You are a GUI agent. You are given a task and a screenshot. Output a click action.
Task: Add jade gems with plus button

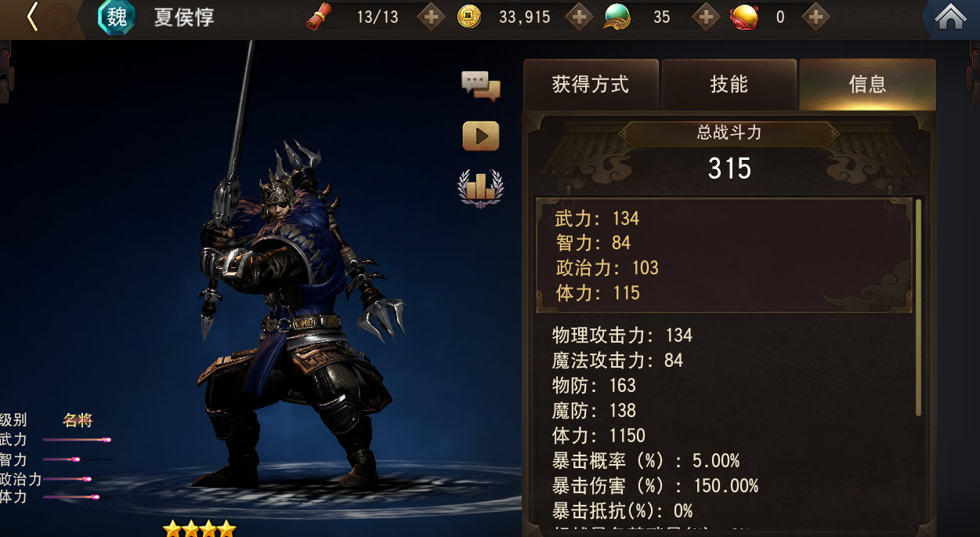point(706,16)
